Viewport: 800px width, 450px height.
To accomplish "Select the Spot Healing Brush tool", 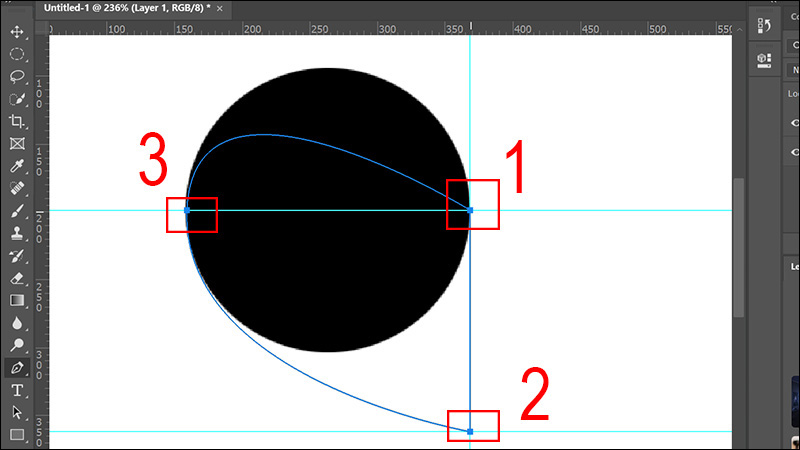I will click(17, 188).
